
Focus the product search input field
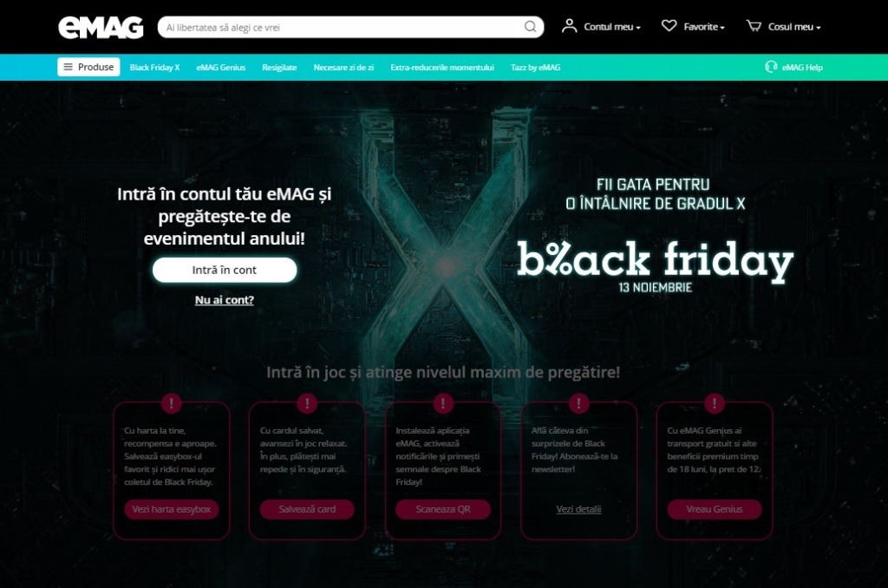(x=343, y=27)
